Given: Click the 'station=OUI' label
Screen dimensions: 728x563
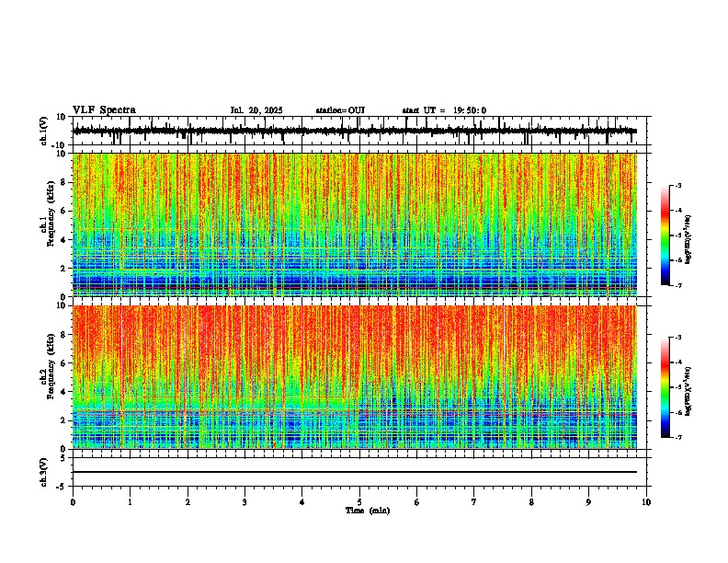Looking at the screenshot, I should [340, 110].
